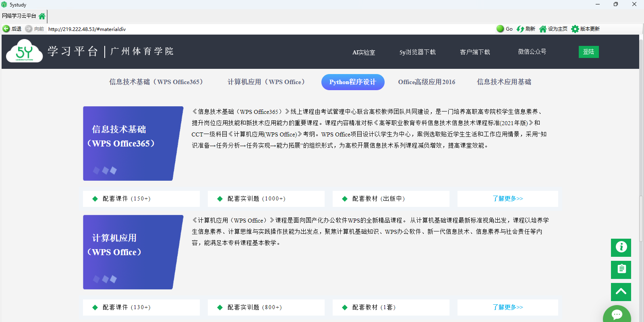Click the green info icon button
This screenshot has height=322, width=644.
click(x=621, y=247)
